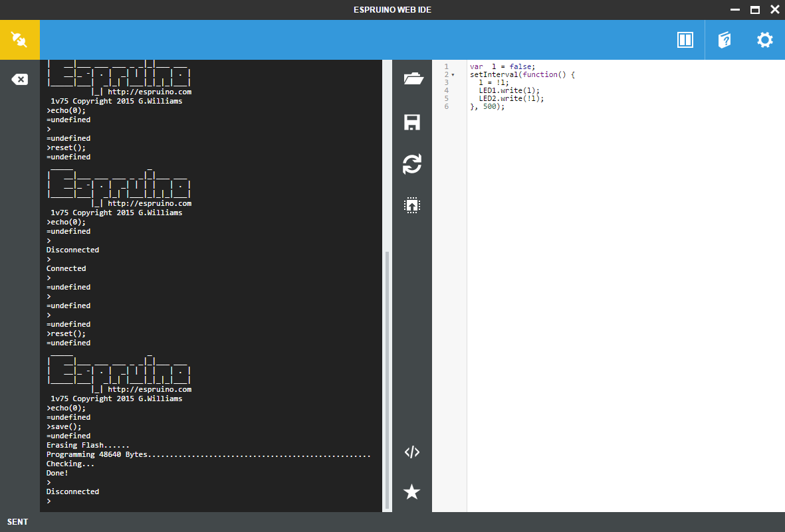Click the reload/refresh arrows icon
The width and height of the screenshot is (785, 532).
(412, 164)
